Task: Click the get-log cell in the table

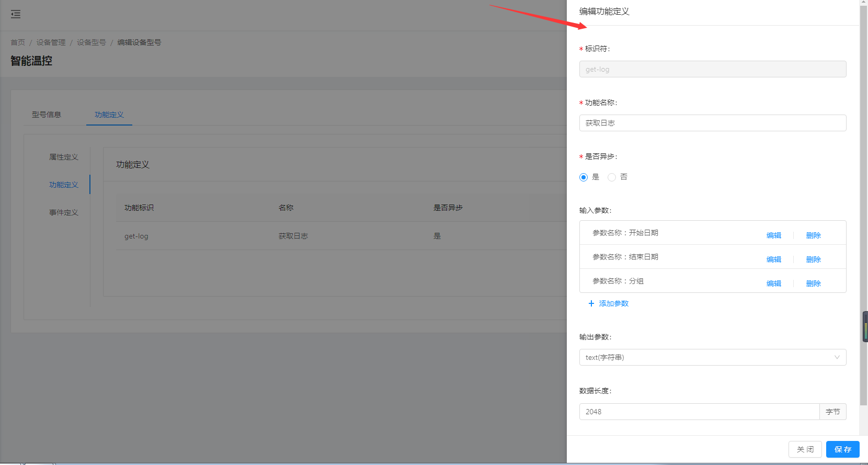Action: (x=136, y=236)
